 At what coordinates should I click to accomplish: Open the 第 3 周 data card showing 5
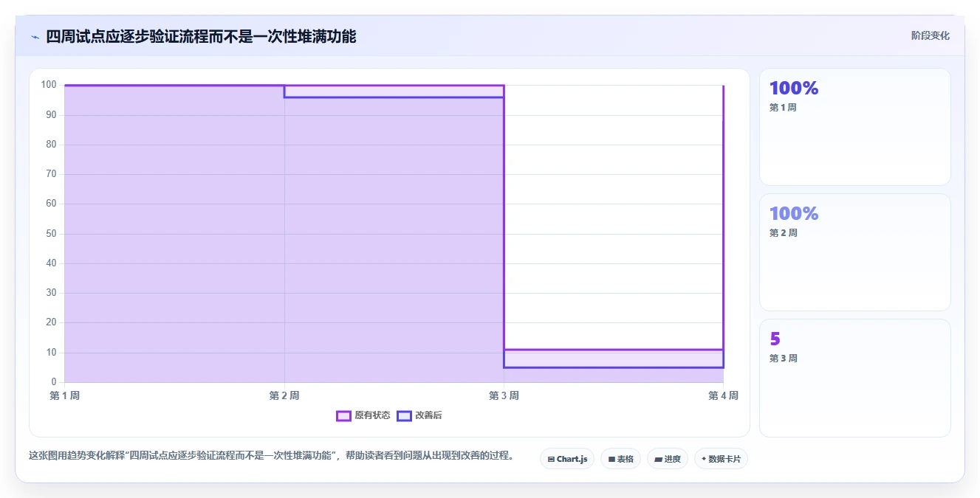[x=855, y=378]
